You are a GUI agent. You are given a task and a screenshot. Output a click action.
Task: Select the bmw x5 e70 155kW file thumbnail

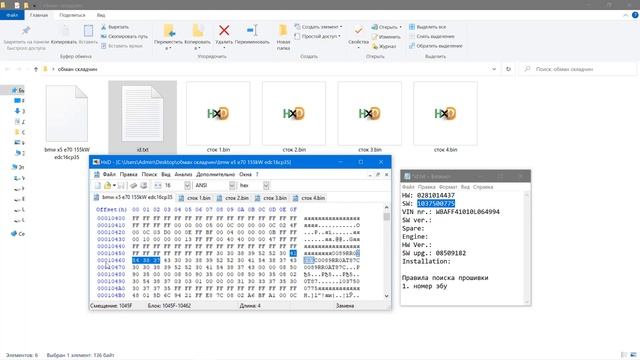[67, 114]
